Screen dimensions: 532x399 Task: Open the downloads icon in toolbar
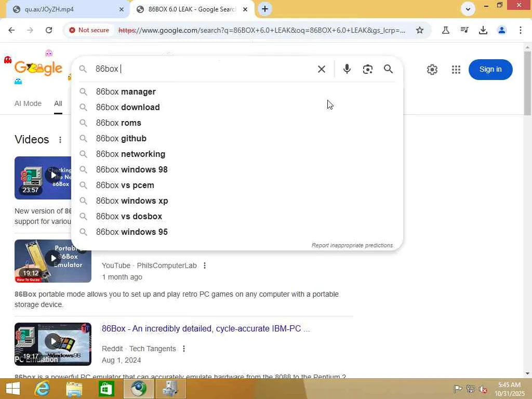(483, 30)
